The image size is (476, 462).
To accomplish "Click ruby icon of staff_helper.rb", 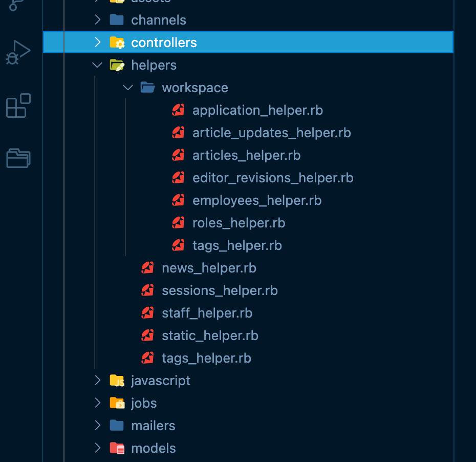I will coord(147,313).
